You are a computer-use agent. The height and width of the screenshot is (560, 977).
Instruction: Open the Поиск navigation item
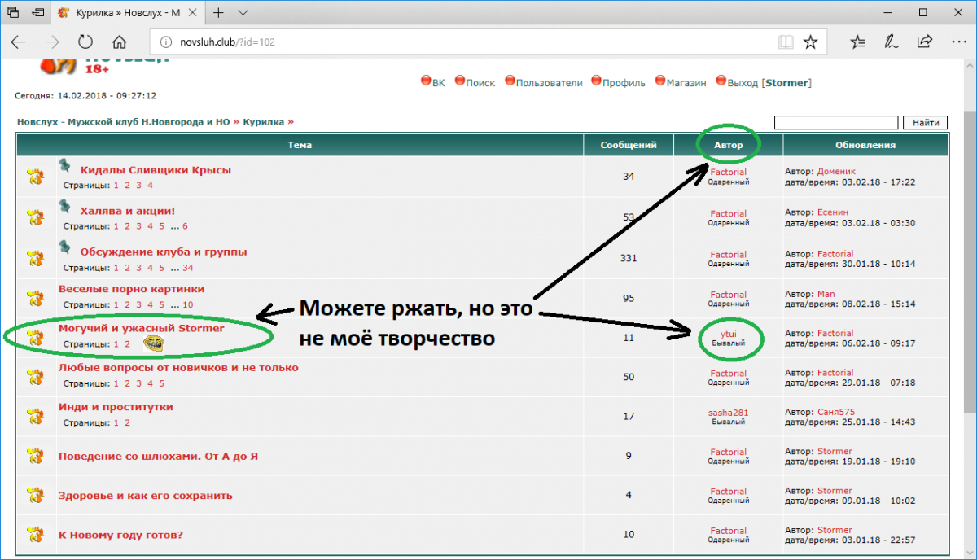click(x=480, y=82)
